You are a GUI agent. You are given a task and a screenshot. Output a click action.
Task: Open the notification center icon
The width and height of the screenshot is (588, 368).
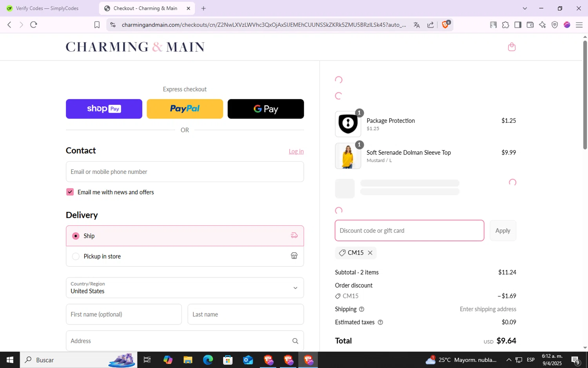coord(575,360)
